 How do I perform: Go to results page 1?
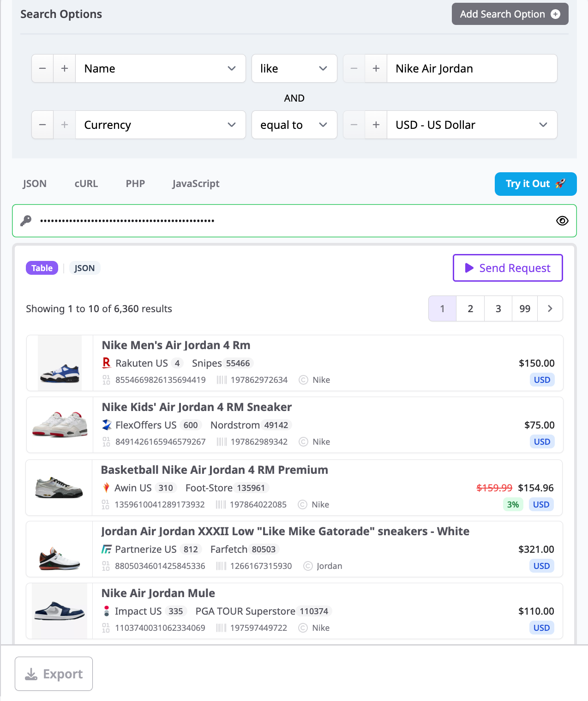click(x=442, y=308)
